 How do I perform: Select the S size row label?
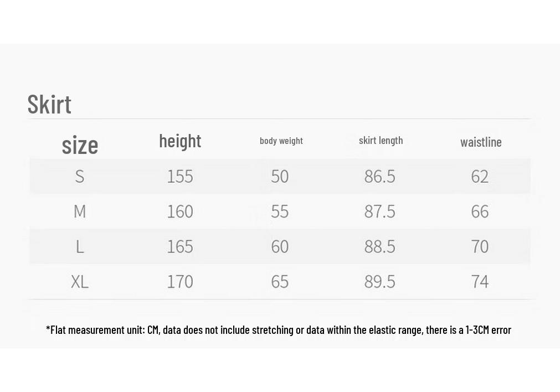pyautogui.click(x=80, y=177)
